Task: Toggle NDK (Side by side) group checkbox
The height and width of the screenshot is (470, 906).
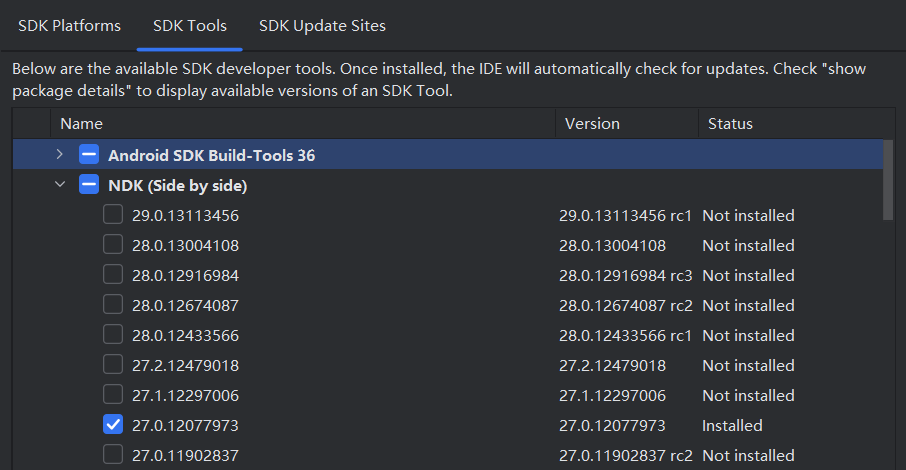Action: point(89,185)
